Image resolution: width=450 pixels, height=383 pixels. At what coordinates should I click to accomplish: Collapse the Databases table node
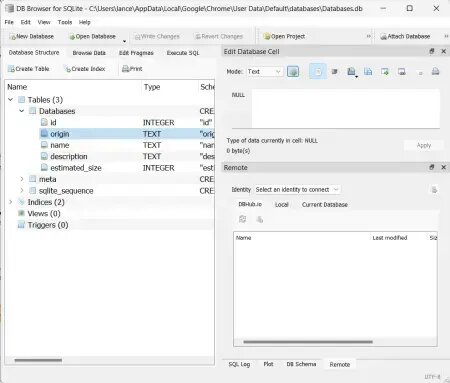(22, 111)
